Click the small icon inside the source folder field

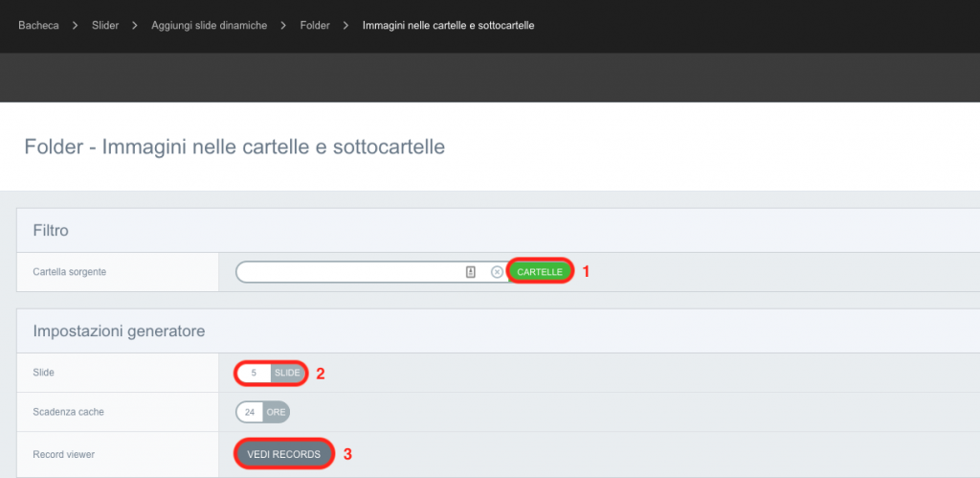point(471,272)
